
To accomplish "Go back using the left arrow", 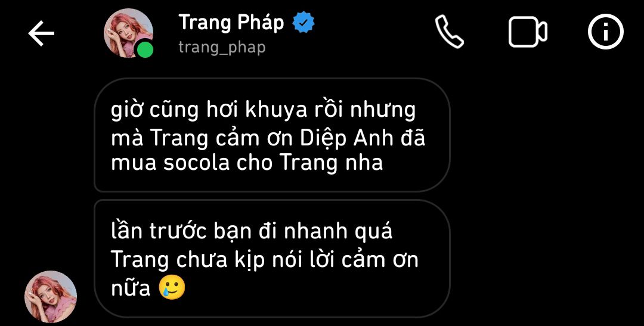I will [x=41, y=33].
